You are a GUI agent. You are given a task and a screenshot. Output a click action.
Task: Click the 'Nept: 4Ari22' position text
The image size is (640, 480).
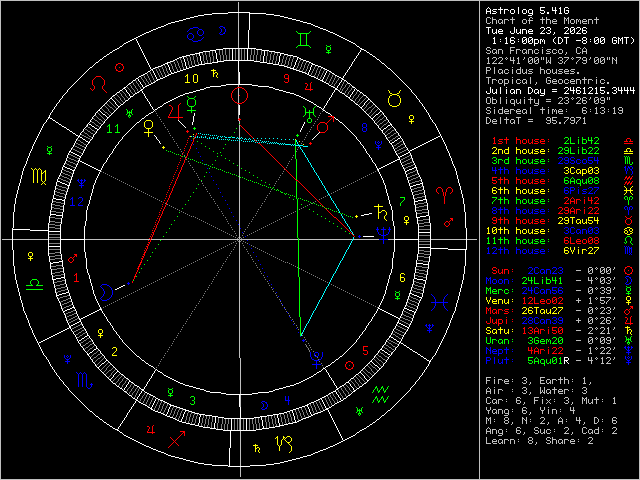click(x=524, y=351)
